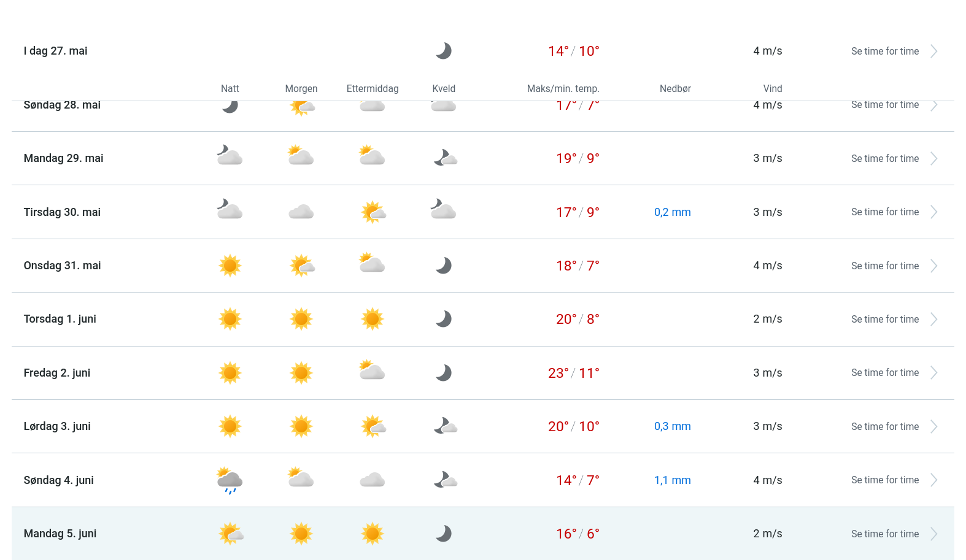The width and height of the screenshot is (966, 560).
Task: Open 'Se time for time' for Tirsdag 30. mai
Action: [884, 212]
